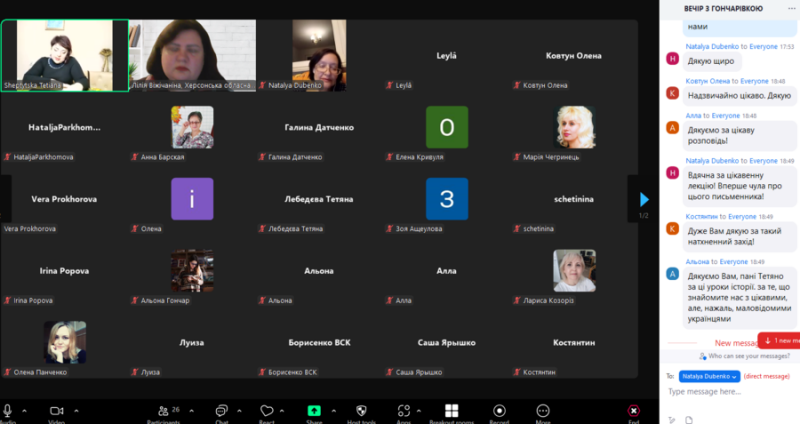The image size is (800, 424).
Task: Open the chat formatting icon
Action: [x=672, y=419]
